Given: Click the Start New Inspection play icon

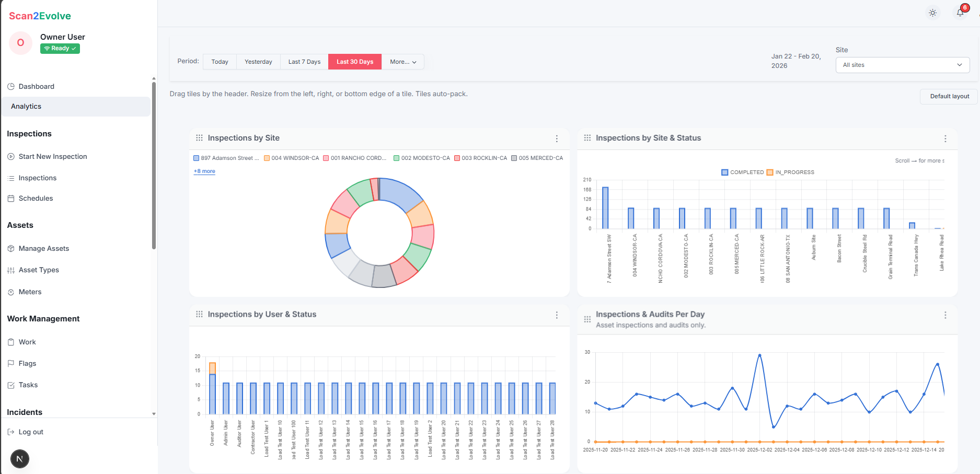Looking at the screenshot, I should 11,156.
